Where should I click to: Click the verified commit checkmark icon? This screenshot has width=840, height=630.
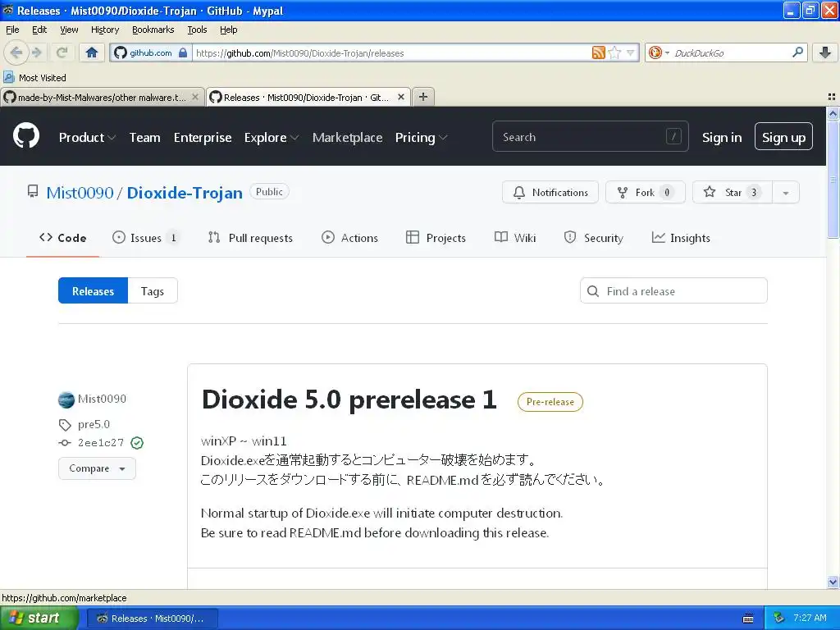[x=137, y=443]
